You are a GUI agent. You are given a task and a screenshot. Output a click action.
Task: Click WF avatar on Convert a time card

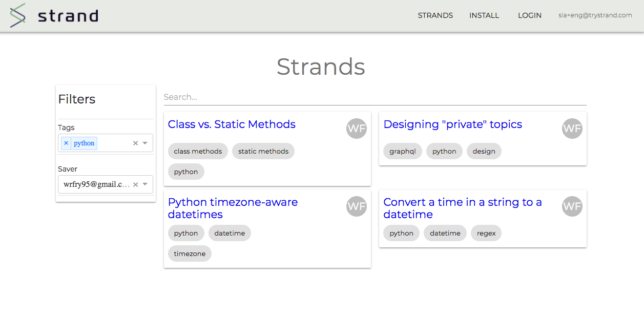tap(572, 206)
